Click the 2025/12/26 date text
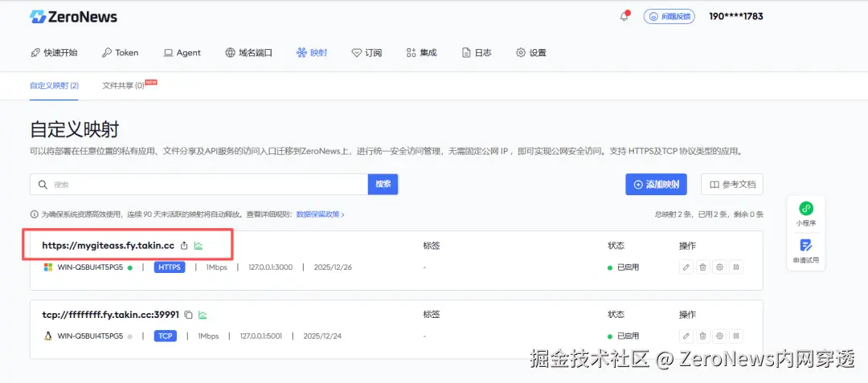The image size is (868, 383). coord(333,267)
